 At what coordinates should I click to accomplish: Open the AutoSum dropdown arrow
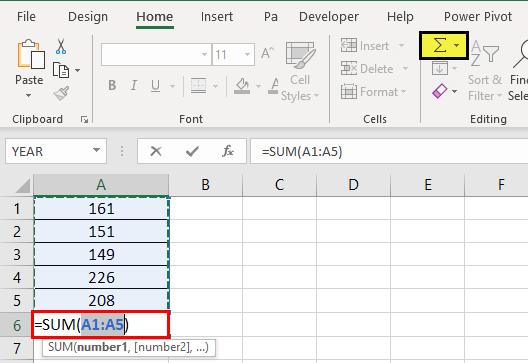(457, 45)
